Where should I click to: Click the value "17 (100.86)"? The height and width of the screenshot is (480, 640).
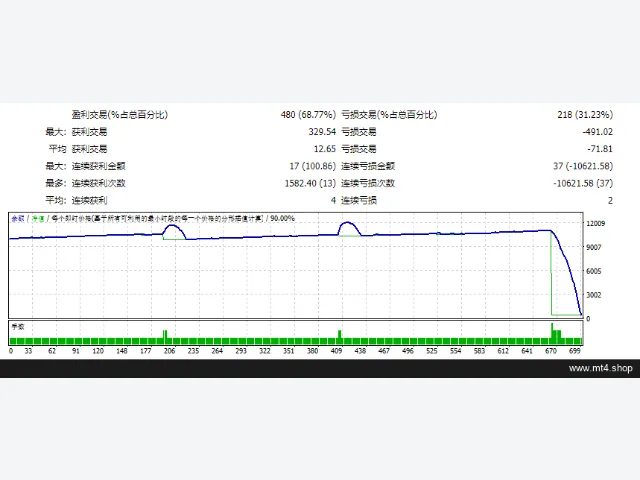coord(312,166)
